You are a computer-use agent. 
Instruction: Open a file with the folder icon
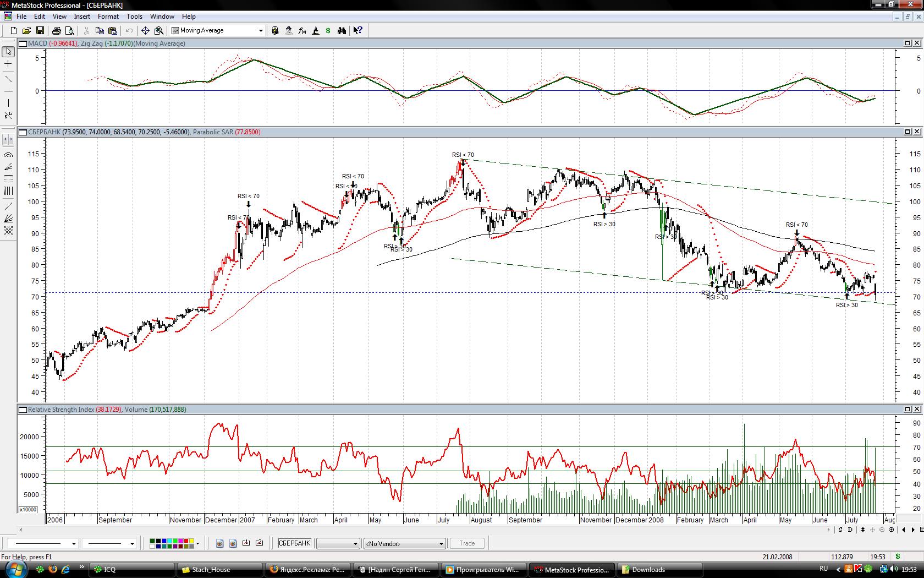(x=26, y=31)
